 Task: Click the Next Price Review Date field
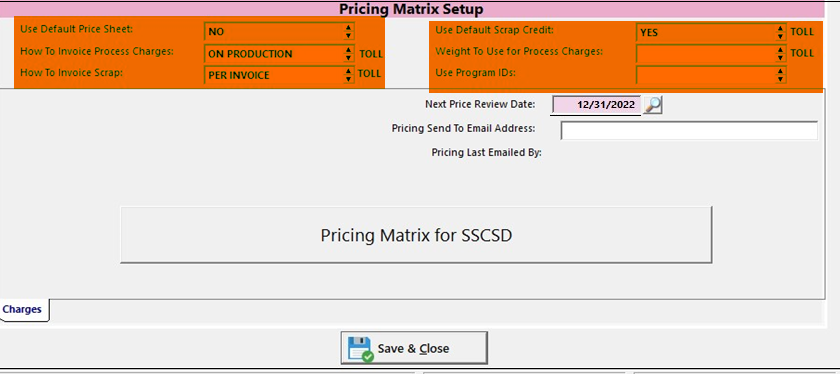596,105
